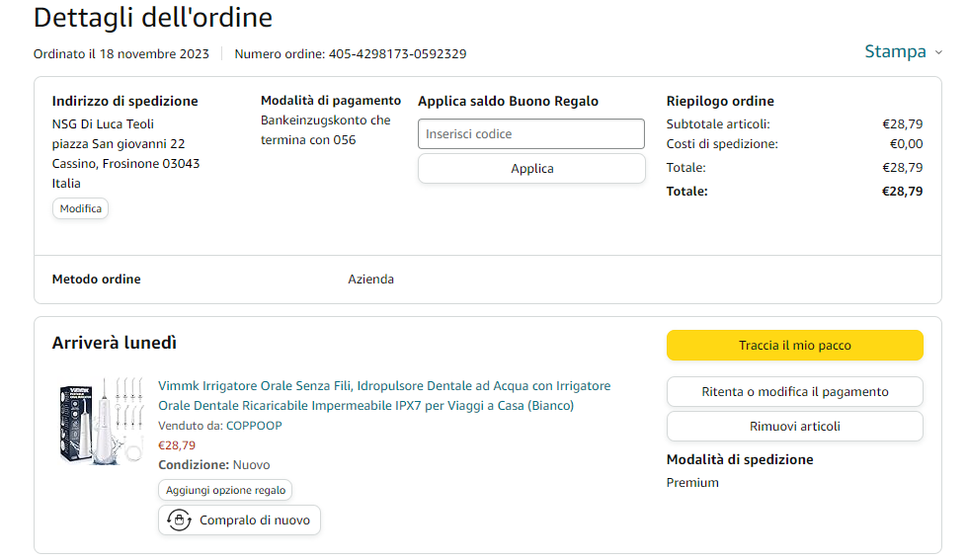Screen dimensions: 967x560
Task: Click Modifica under the shipping address
Action: (x=80, y=208)
